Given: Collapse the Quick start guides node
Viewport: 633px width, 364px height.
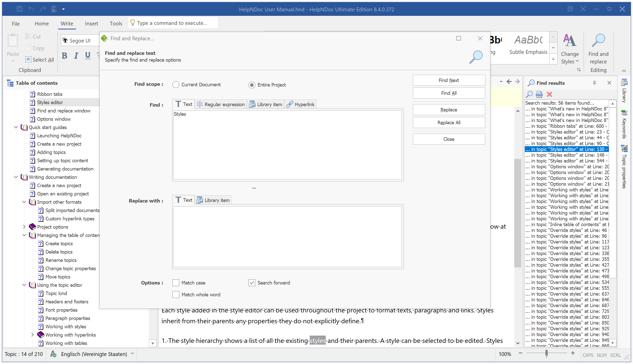Looking at the screenshot, I should tap(16, 127).
